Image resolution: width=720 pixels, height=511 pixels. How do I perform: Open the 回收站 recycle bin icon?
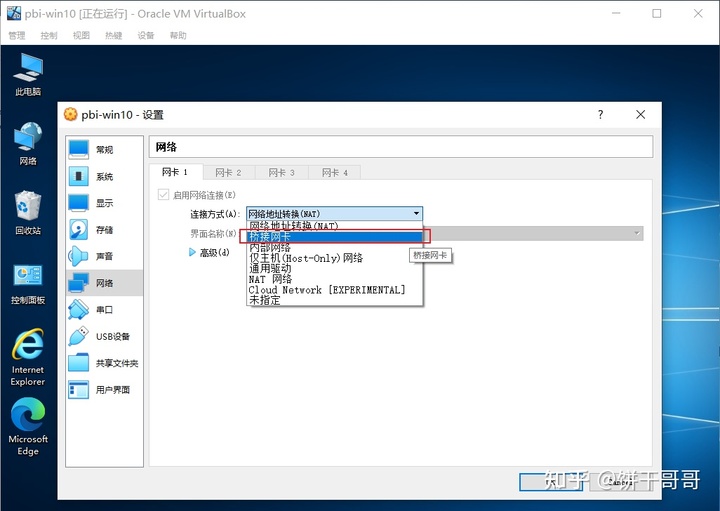(x=28, y=213)
